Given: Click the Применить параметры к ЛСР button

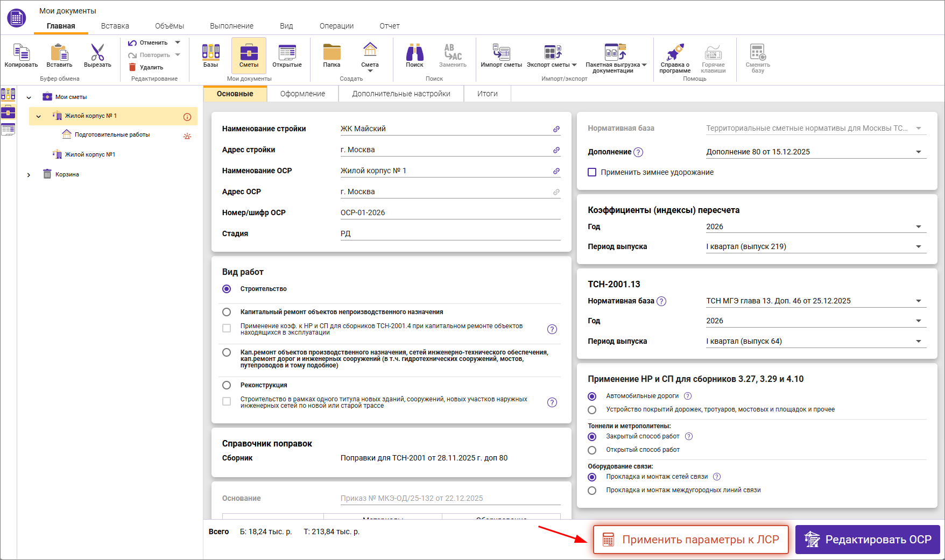Looking at the screenshot, I should (x=690, y=540).
